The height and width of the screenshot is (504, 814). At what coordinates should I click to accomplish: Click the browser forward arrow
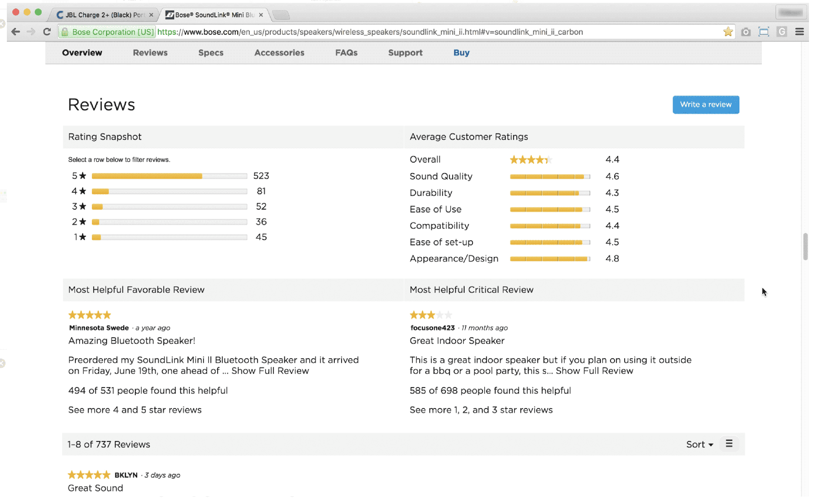point(31,32)
